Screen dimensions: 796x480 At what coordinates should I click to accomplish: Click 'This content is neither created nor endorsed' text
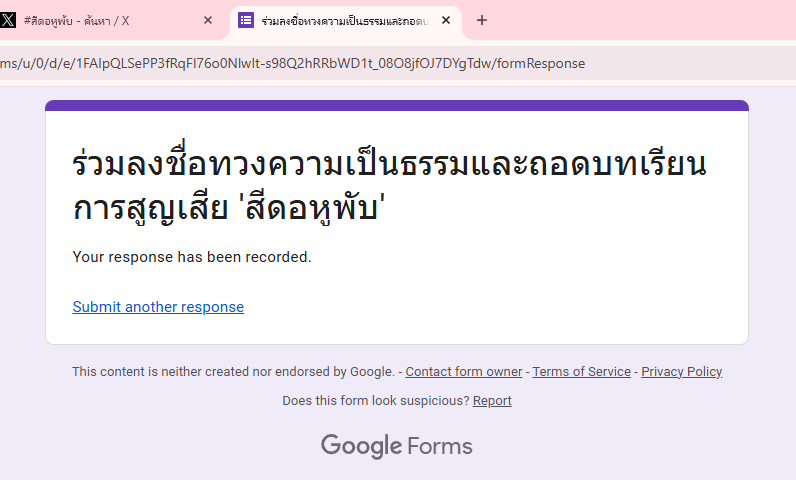click(233, 372)
